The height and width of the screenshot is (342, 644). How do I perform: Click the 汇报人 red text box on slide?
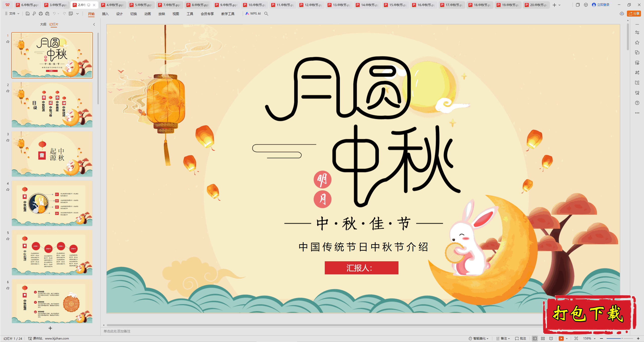[361, 268]
